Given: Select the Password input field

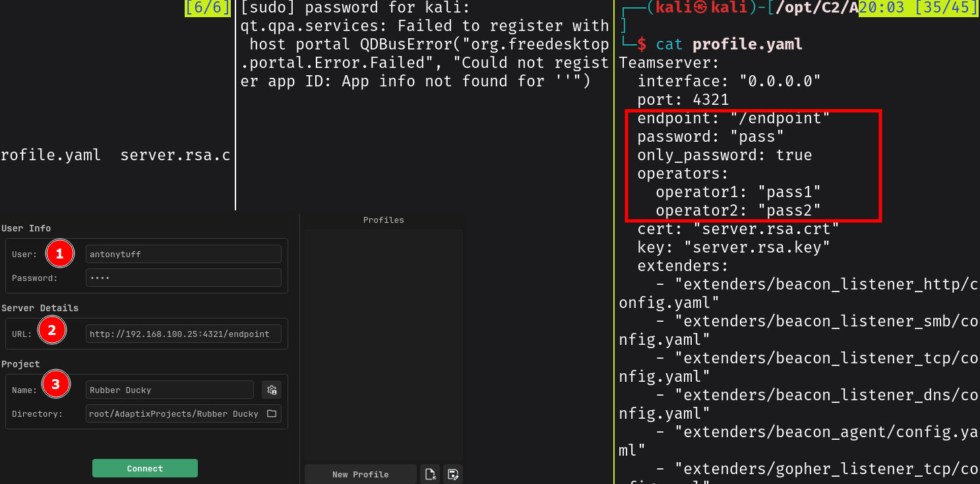Looking at the screenshot, I should coord(183,278).
